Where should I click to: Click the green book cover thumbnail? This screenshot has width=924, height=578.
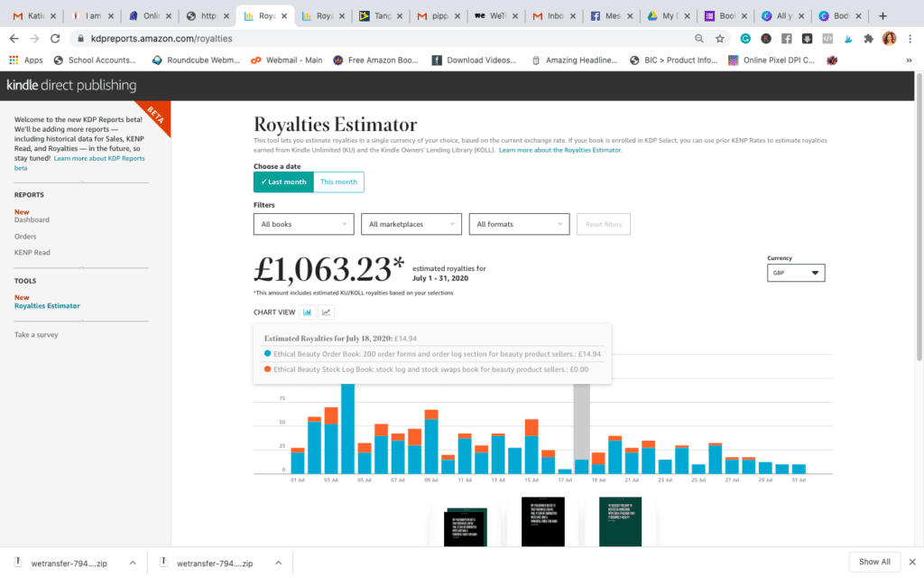[x=620, y=521]
